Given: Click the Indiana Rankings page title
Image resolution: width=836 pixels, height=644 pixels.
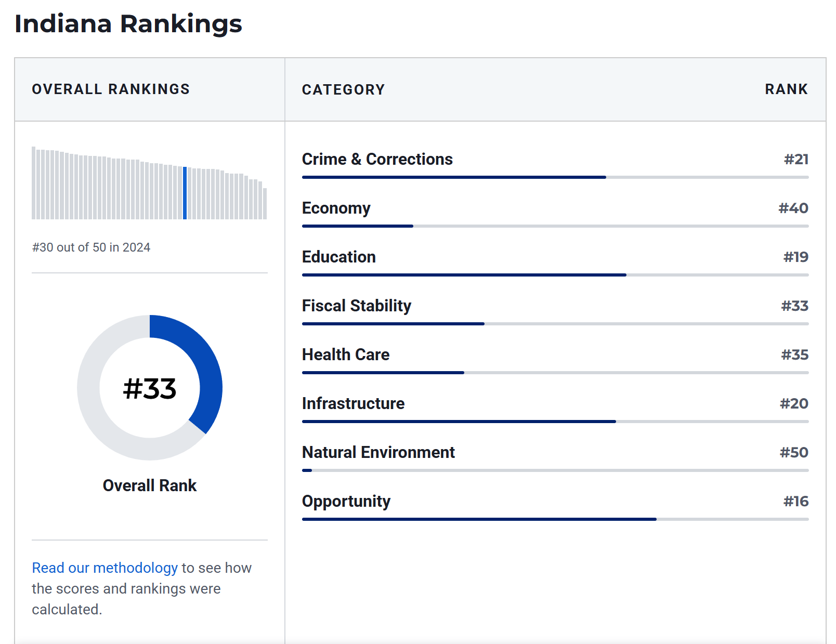Looking at the screenshot, I should tap(128, 24).
